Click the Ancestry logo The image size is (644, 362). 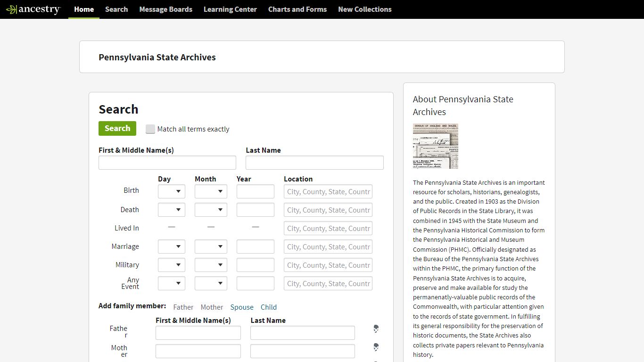[33, 9]
